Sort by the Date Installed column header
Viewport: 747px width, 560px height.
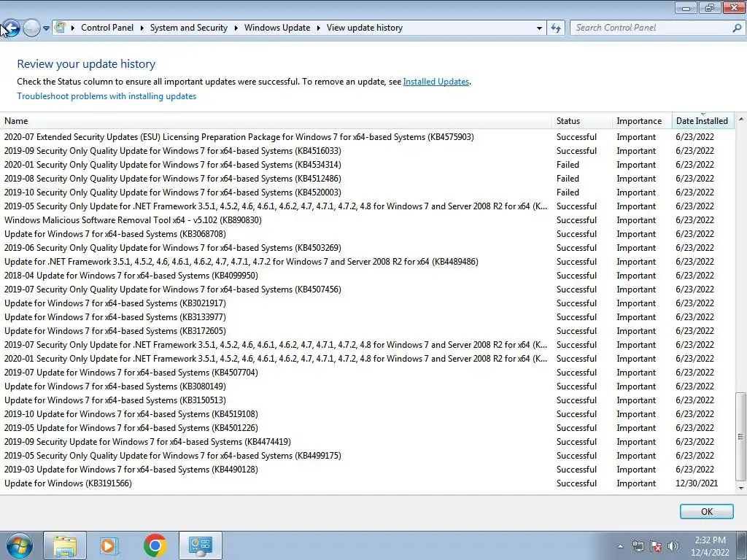[703, 121]
